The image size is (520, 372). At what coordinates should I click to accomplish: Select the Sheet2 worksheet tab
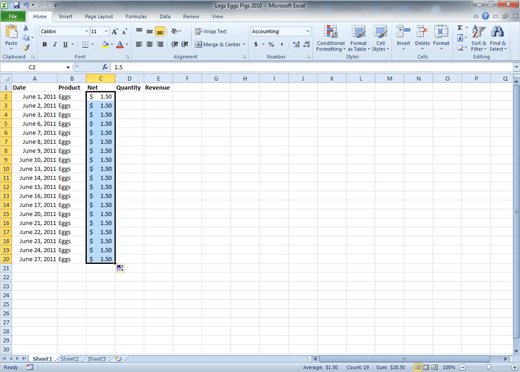point(69,359)
